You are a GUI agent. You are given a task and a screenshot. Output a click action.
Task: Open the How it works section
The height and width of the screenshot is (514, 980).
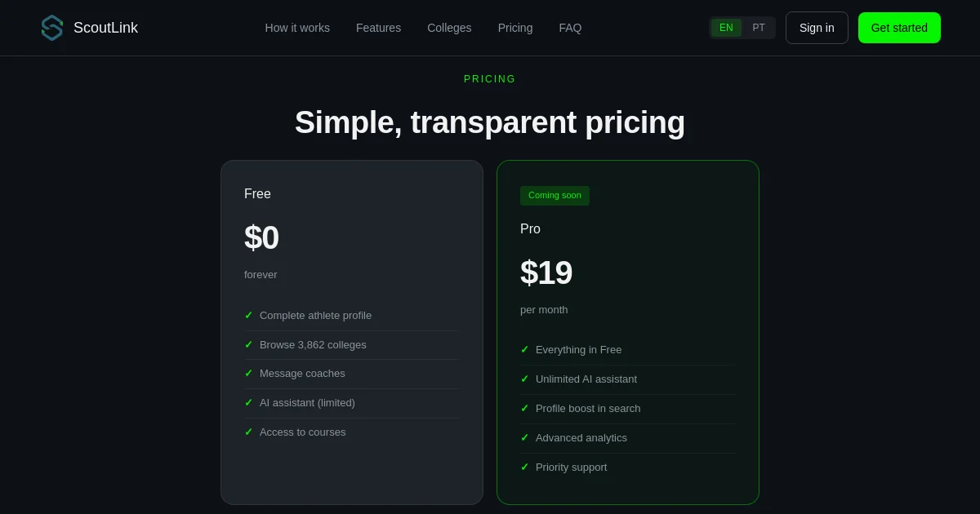coord(297,28)
